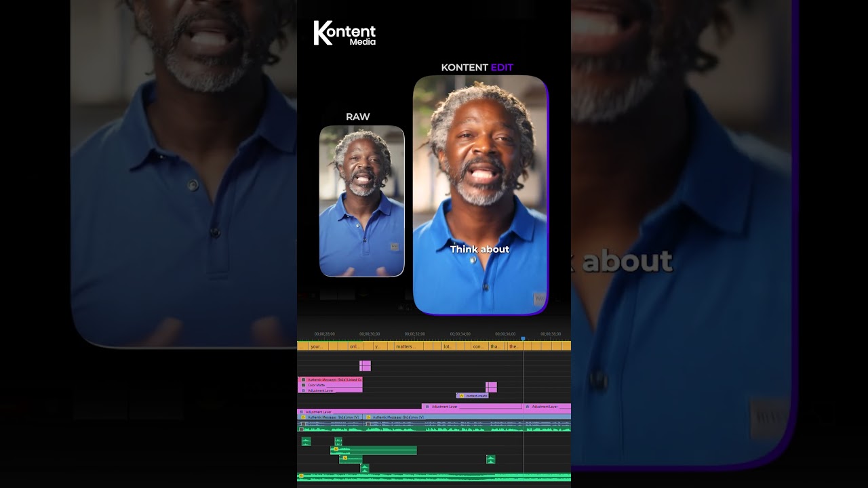This screenshot has width=868, height=488.
Task: Click the 00;00;28;00 timecode on the ruler
Action: [x=325, y=334]
